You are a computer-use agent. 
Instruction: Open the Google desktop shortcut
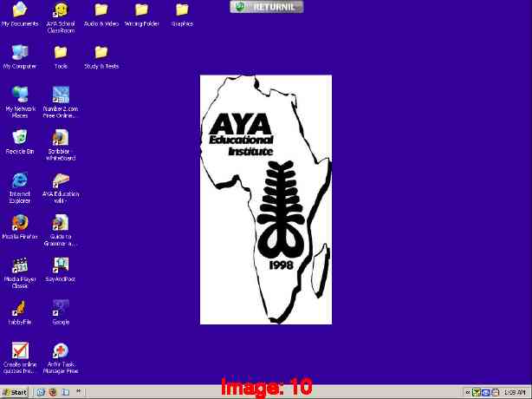pyautogui.click(x=61, y=312)
